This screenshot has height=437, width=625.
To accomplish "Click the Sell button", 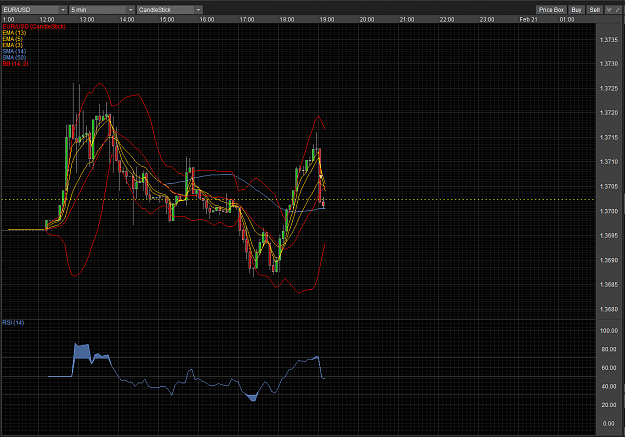I will [x=595, y=10].
